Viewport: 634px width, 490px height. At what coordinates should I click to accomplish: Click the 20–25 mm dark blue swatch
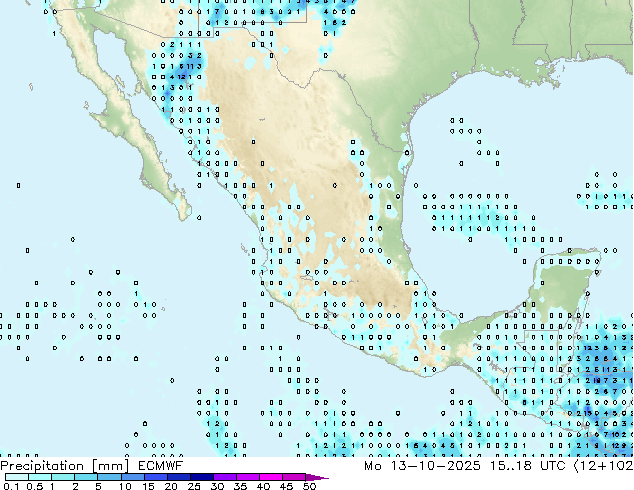pos(179,477)
